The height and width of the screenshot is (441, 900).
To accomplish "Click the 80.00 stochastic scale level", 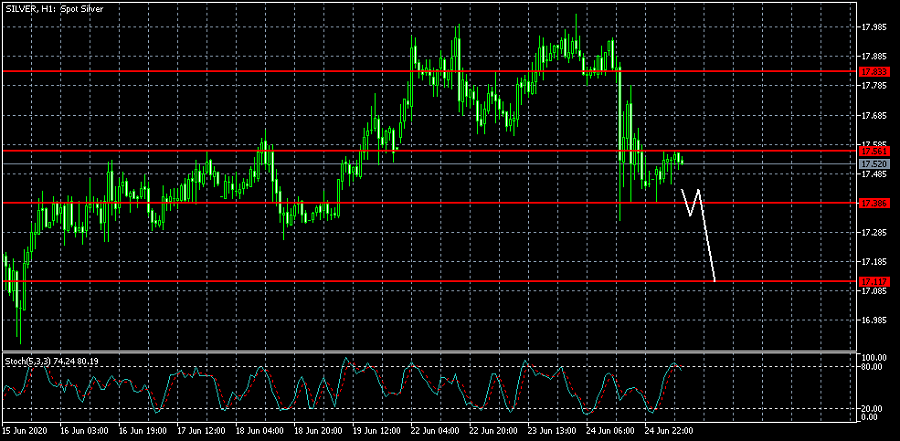I will (871, 367).
